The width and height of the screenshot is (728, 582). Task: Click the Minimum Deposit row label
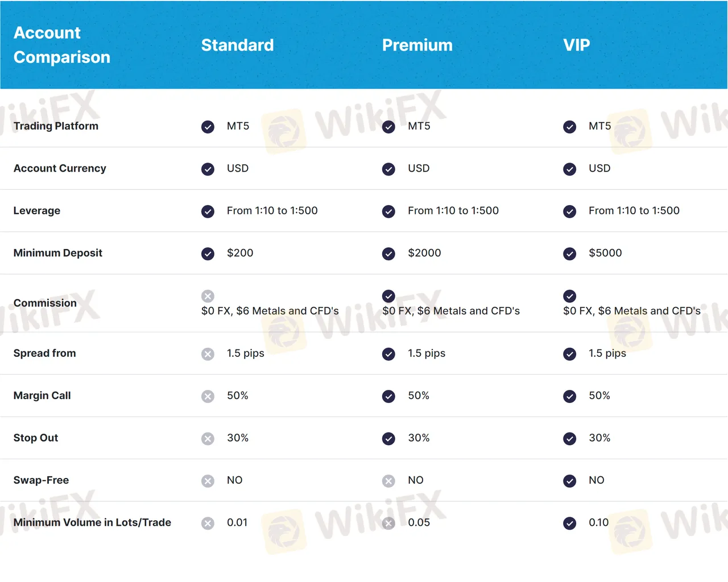tap(57, 253)
